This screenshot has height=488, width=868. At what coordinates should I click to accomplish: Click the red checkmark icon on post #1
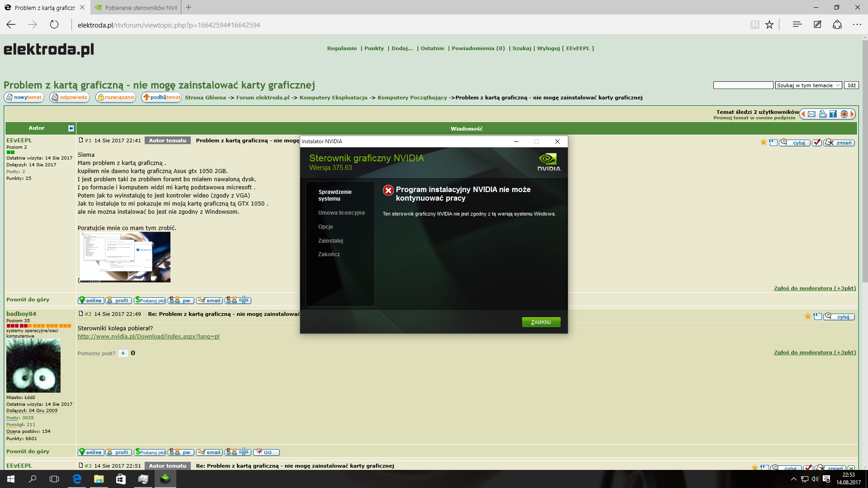click(816, 143)
